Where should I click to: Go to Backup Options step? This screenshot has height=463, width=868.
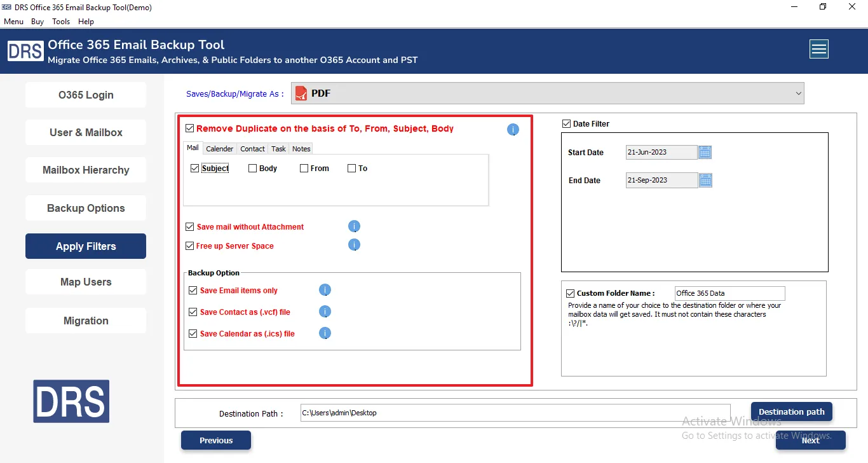[86, 208]
